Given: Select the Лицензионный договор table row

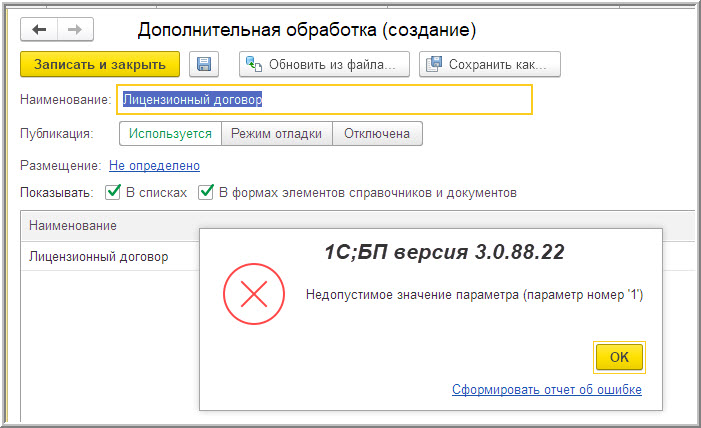Looking at the screenshot, I should click(x=110, y=256).
